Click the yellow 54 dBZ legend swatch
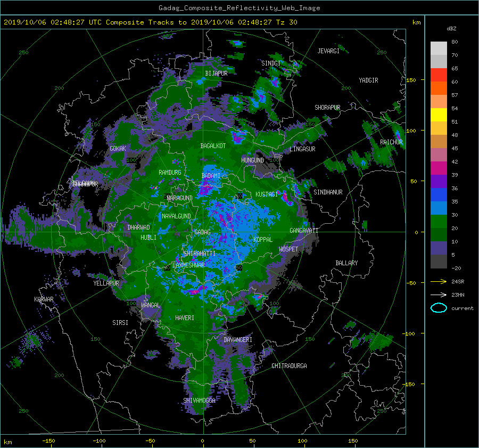 pyautogui.click(x=439, y=115)
